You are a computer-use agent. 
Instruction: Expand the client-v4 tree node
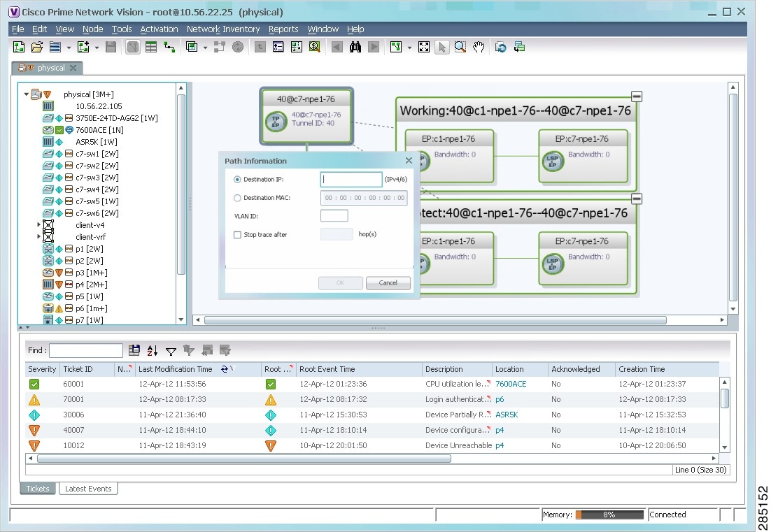39,224
